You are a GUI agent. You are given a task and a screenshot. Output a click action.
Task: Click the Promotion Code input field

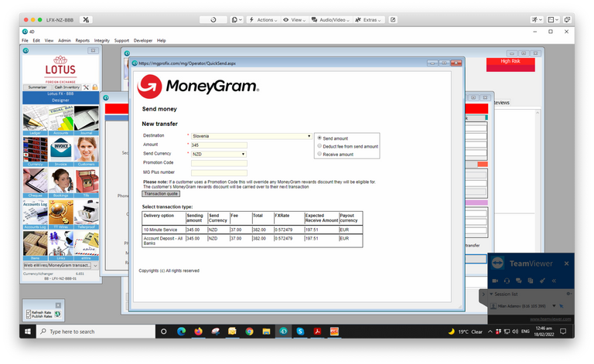[219, 163]
